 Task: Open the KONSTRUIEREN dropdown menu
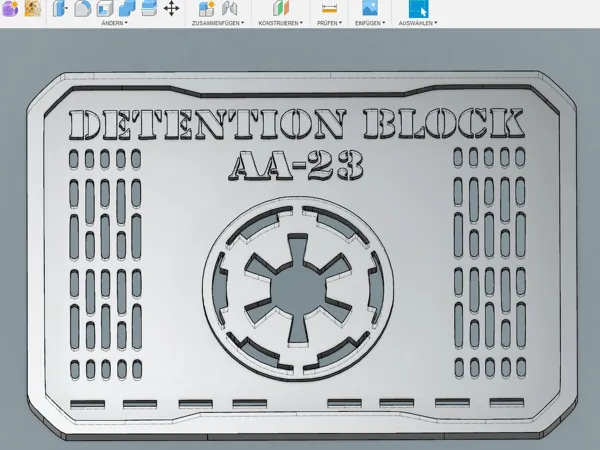(x=280, y=23)
